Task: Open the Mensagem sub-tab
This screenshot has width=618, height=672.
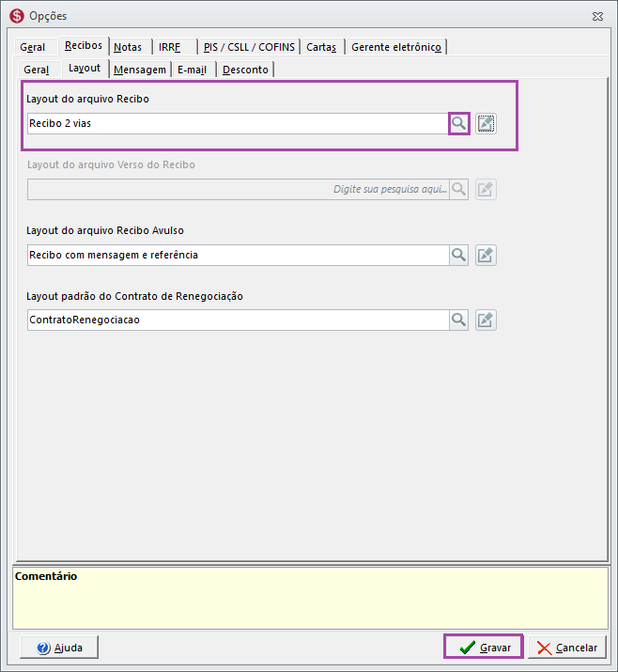Action: (140, 70)
